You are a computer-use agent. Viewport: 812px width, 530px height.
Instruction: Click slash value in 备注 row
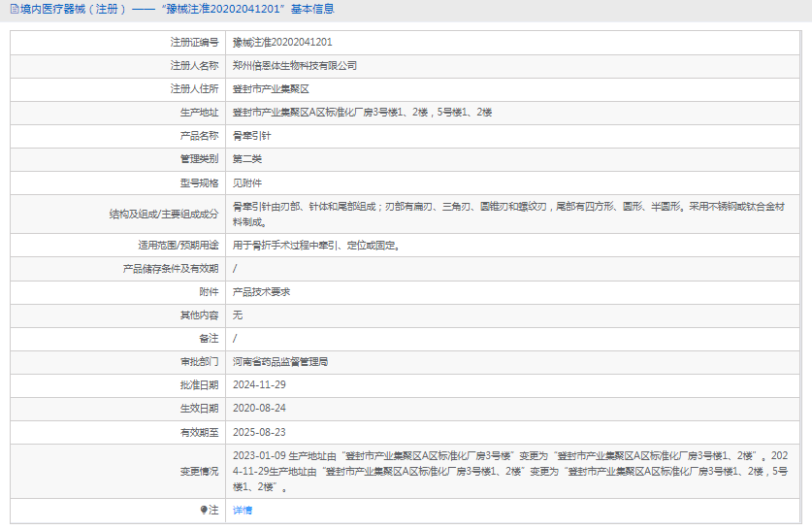(235, 339)
